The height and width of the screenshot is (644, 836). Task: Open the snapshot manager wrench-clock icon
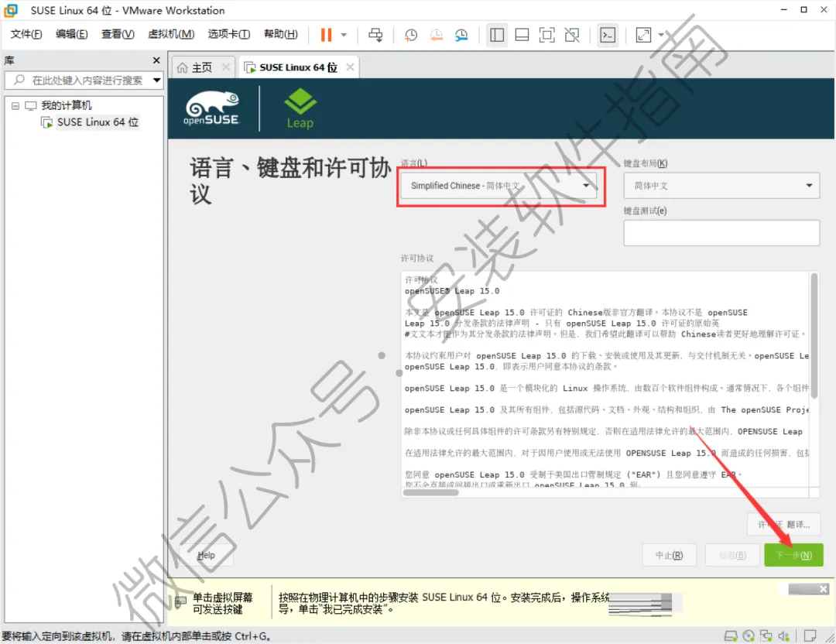point(461,35)
